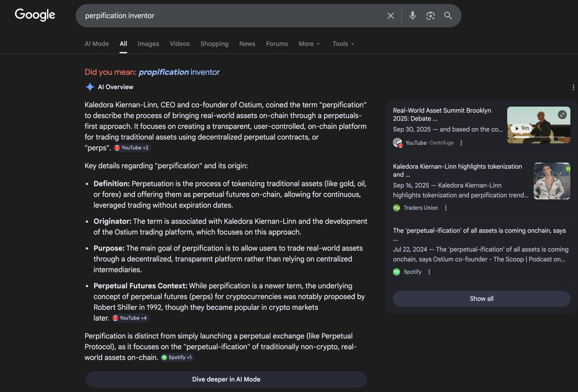Viewport: 578px width, 392px height.
Task: Open the 'perpetual-ification' of all assets link
Action: (x=479, y=235)
